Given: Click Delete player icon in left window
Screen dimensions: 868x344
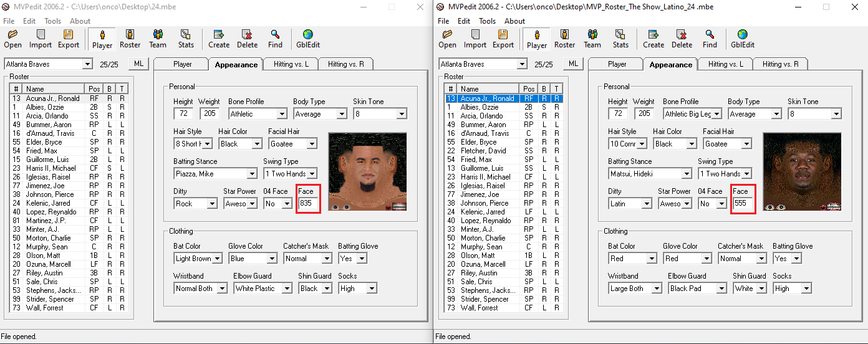Looking at the screenshot, I should pyautogui.click(x=247, y=39).
